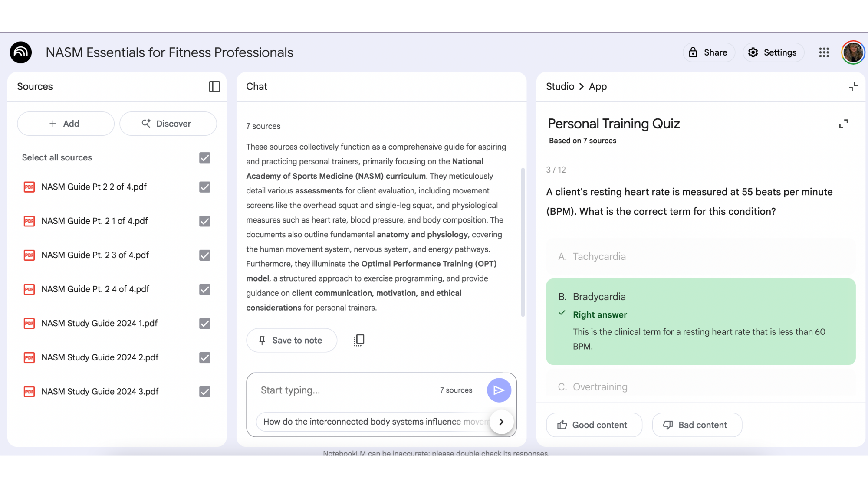The height and width of the screenshot is (488, 868).
Task: Expand the Personal Training Quiz fullscreen
Action: (843, 124)
